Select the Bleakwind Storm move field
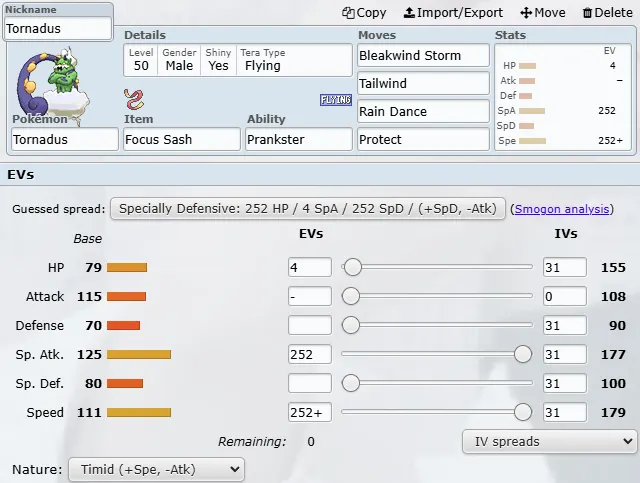Image resolution: width=640 pixels, height=483 pixels. pos(423,55)
